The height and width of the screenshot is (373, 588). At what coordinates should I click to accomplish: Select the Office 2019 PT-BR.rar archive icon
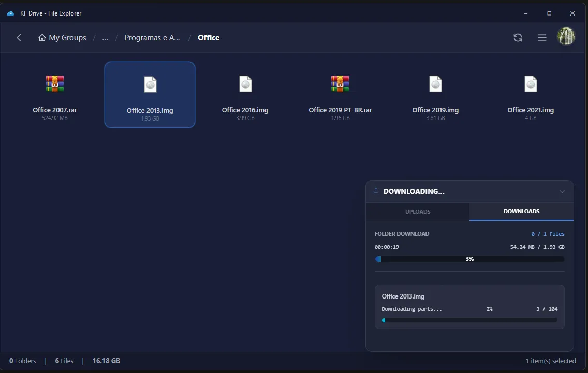pyautogui.click(x=340, y=84)
